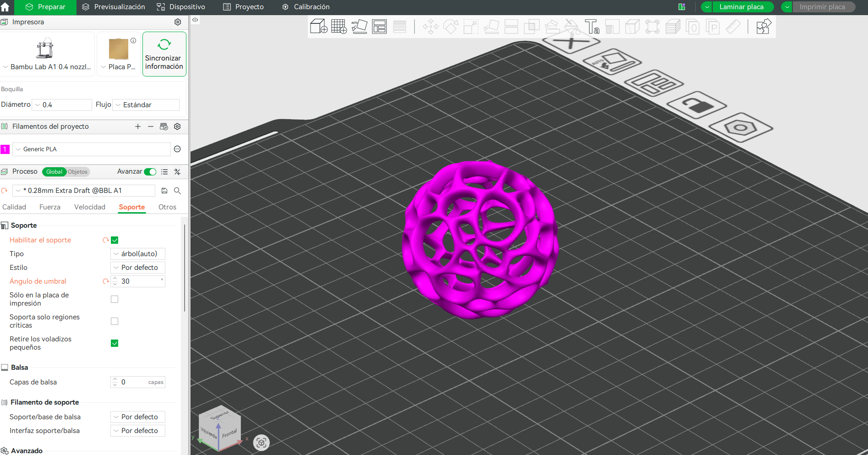Viewport: 868px width, 455px height.
Task: Click the arrange all objects toolbar icon
Action: point(379,27)
